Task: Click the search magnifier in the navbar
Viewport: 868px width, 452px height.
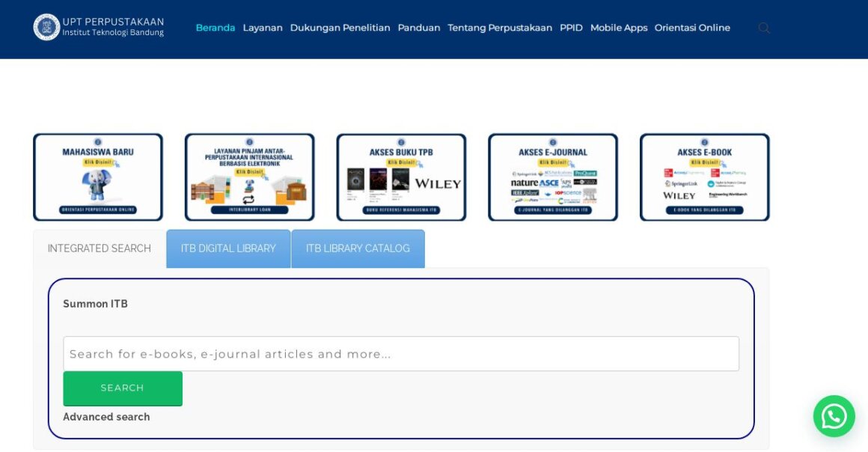Action: 764,28
